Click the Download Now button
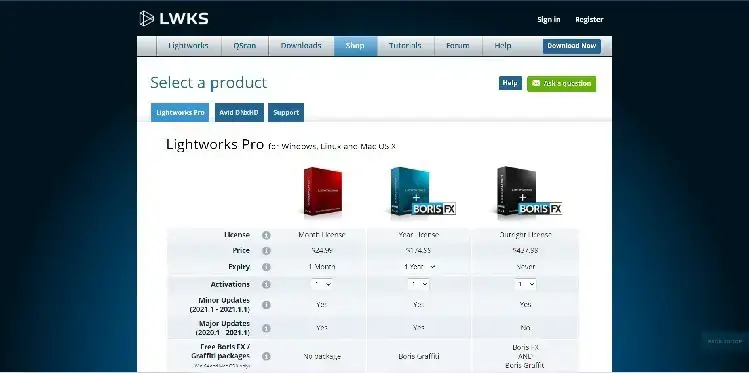 572,46
